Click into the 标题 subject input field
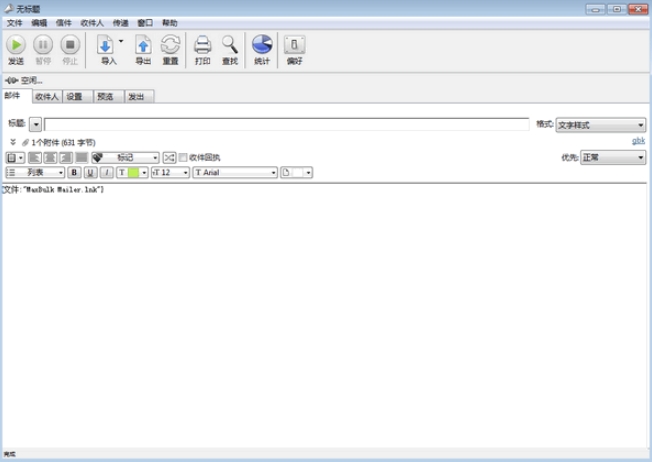Viewport: 652px width, 462px height. coord(286,124)
